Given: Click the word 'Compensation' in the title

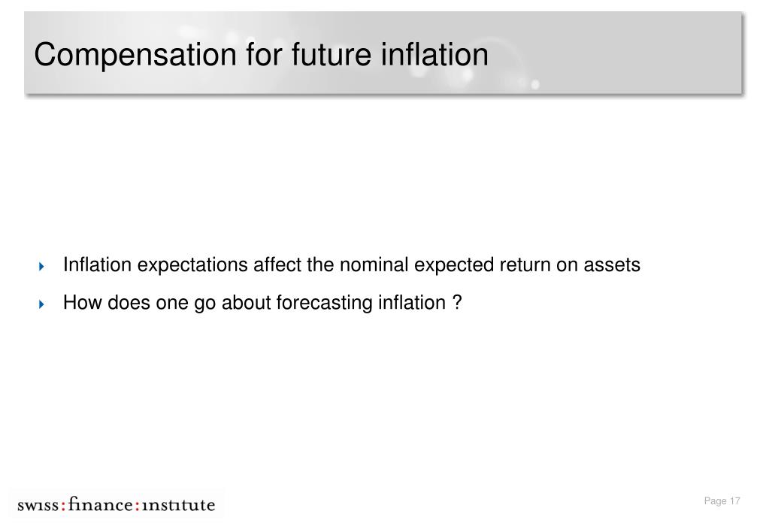Looking at the screenshot, I should pos(135,55).
